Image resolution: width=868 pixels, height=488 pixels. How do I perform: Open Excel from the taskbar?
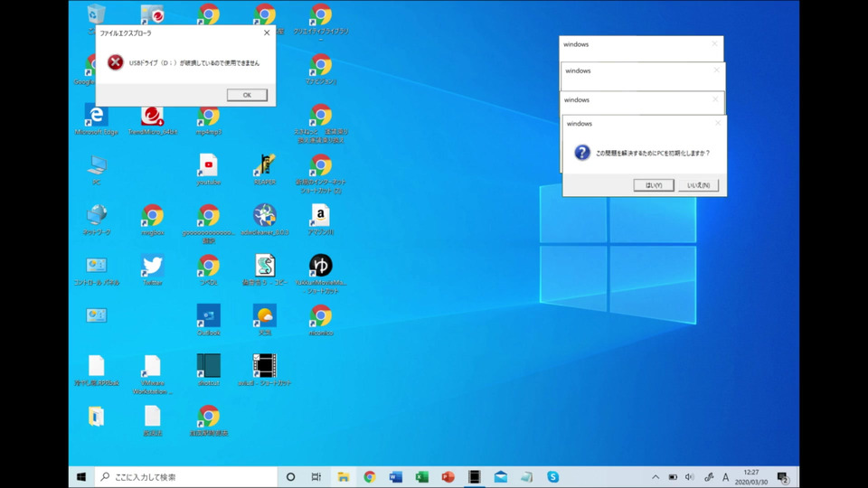[x=421, y=476]
